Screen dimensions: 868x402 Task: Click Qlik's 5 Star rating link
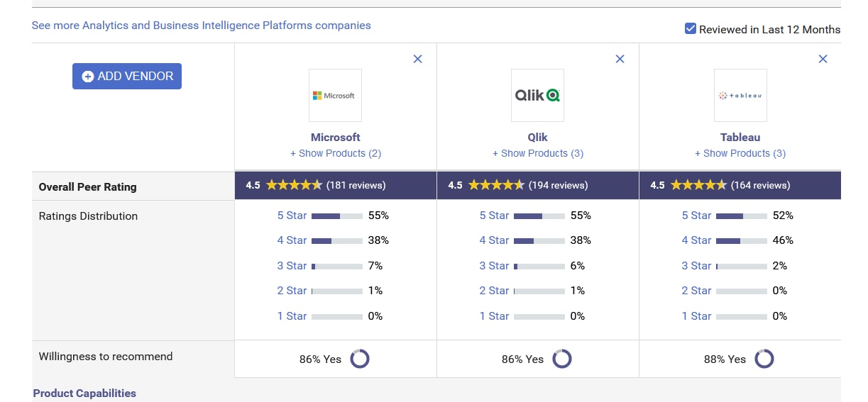tap(495, 216)
